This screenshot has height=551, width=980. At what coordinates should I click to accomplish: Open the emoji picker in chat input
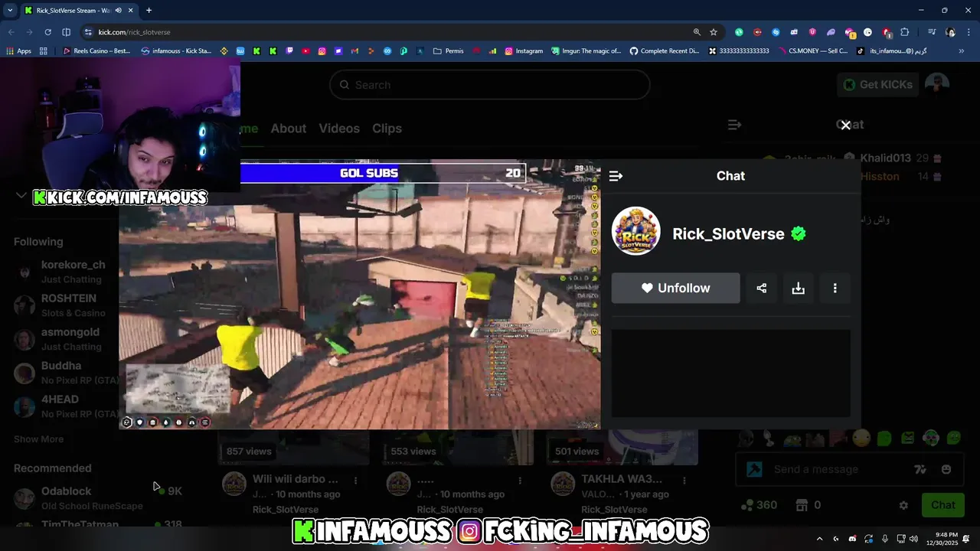click(946, 469)
